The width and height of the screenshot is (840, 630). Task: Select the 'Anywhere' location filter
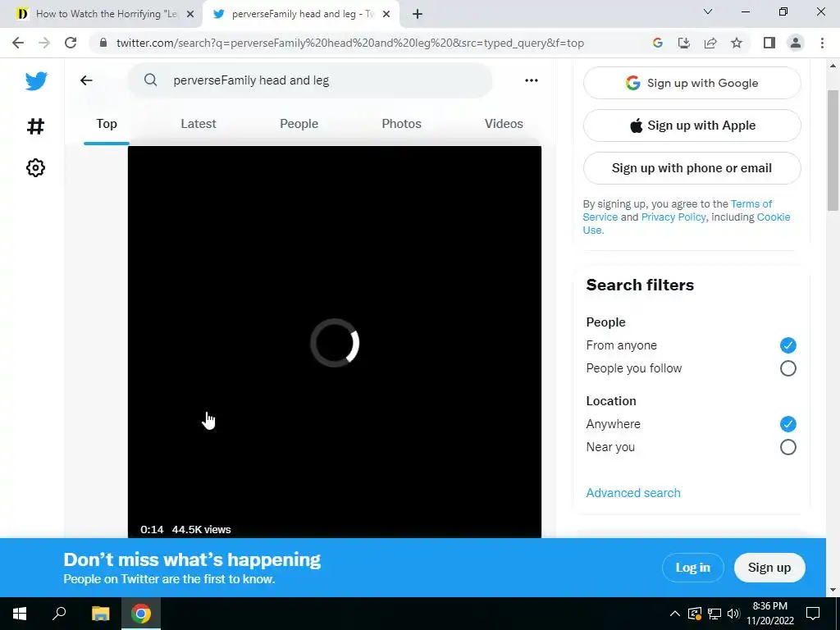pyautogui.click(x=787, y=424)
